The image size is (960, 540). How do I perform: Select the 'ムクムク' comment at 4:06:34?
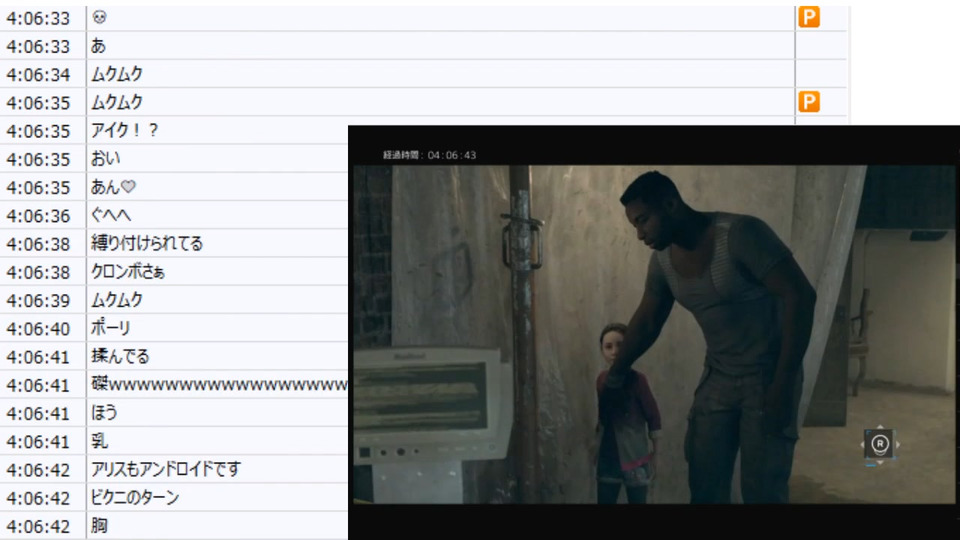pos(117,74)
